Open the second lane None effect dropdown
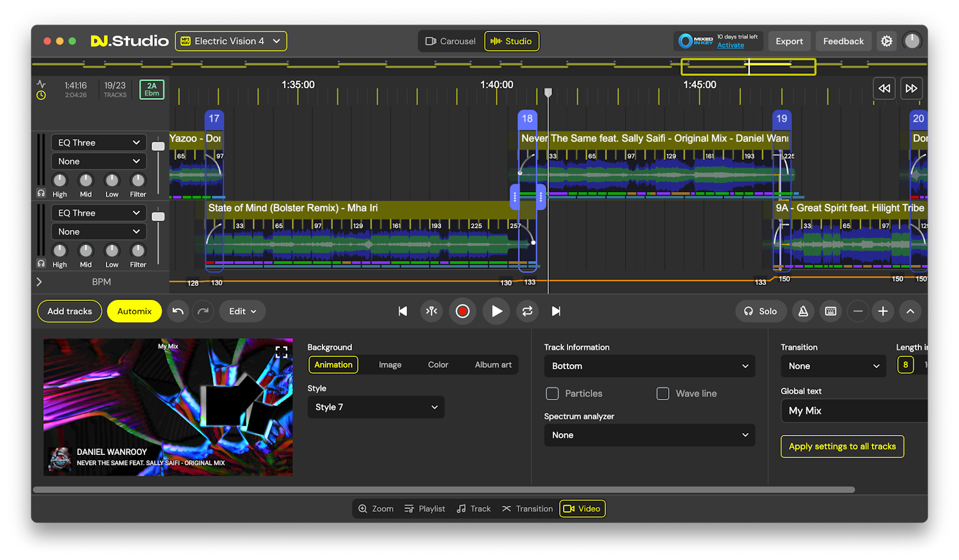This screenshot has height=560, width=959. coord(99,231)
